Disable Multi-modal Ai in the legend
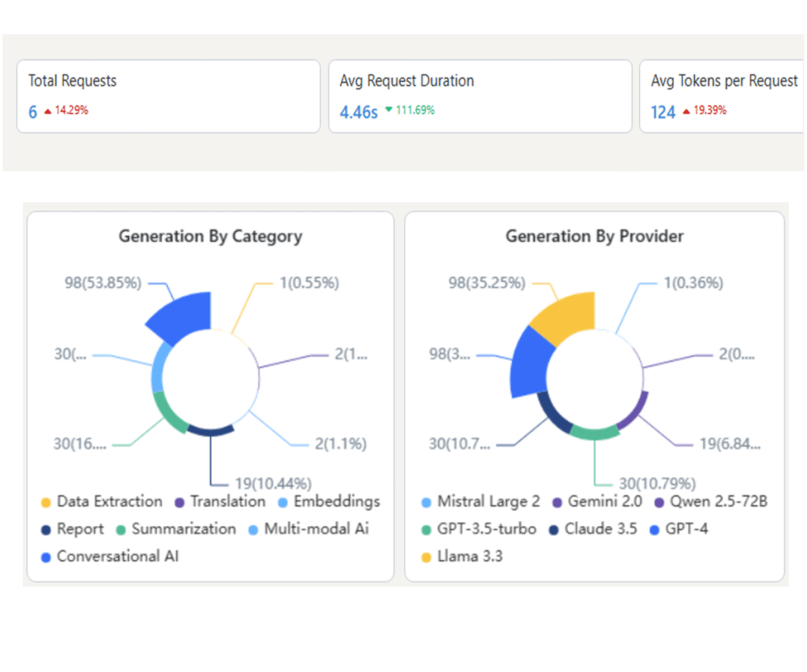This screenshot has width=807, height=672. click(x=309, y=530)
